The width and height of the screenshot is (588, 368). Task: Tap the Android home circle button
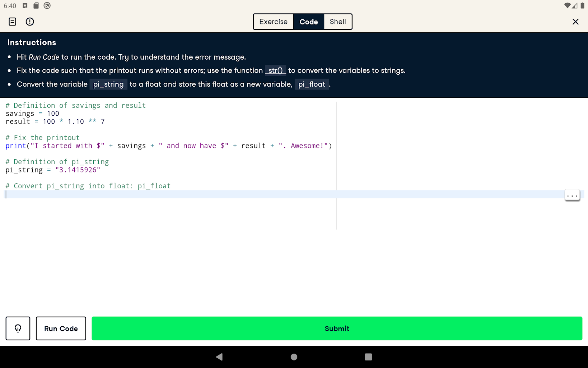[x=294, y=357]
